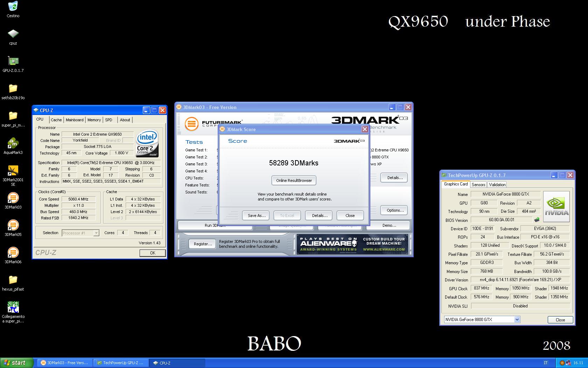This screenshot has height=368, width=588.
Task: Click the Futuremark logo in 3DMark03 window
Action: point(213,124)
